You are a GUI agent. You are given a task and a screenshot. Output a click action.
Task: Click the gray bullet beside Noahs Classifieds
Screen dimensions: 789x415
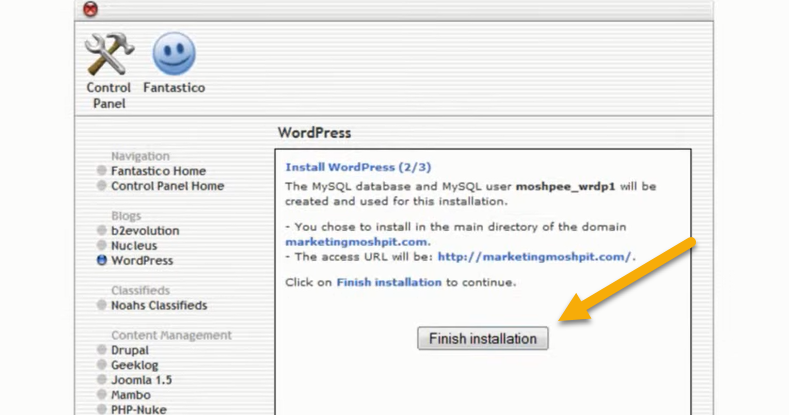pos(102,305)
